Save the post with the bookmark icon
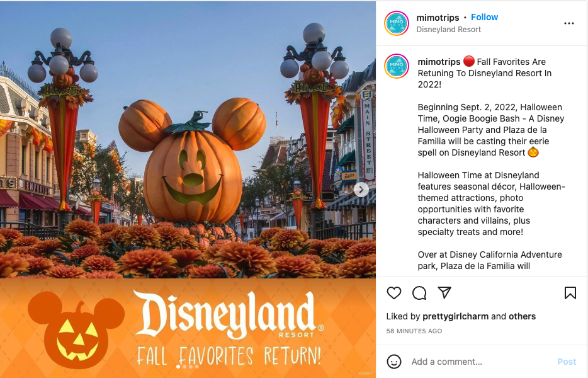Image resolution: width=588 pixels, height=378 pixels. tap(570, 293)
